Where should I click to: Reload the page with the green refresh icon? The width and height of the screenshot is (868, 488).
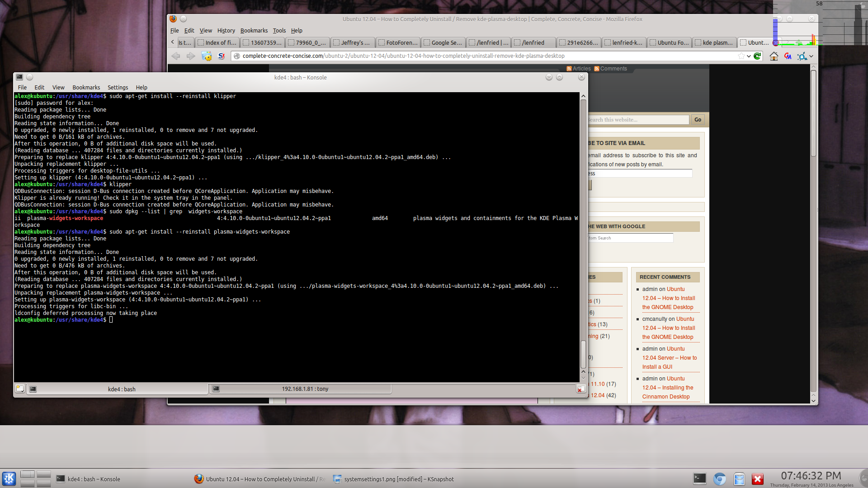coord(758,56)
